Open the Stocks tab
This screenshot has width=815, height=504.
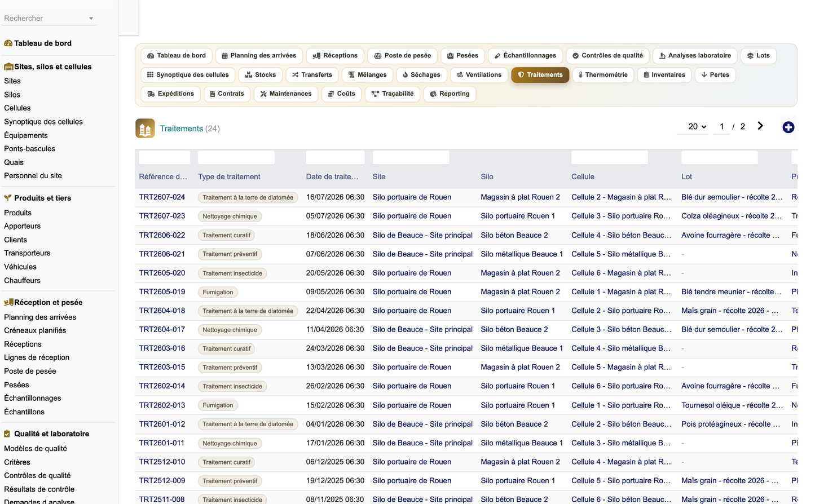pos(261,75)
